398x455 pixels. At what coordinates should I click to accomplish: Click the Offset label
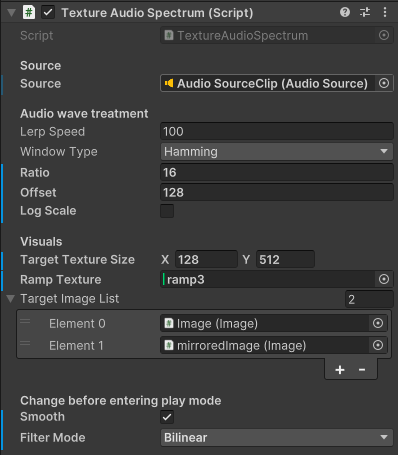tap(38, 192)
